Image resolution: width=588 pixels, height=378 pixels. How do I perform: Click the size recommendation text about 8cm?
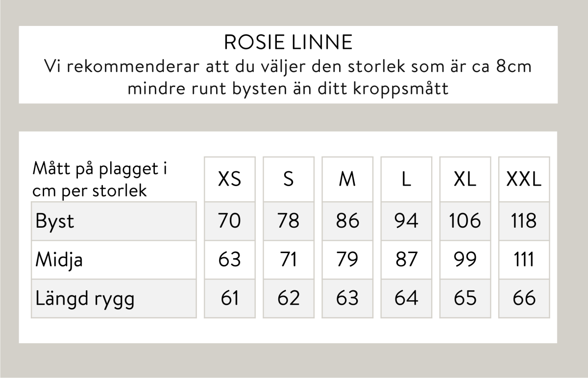(288, 77)
